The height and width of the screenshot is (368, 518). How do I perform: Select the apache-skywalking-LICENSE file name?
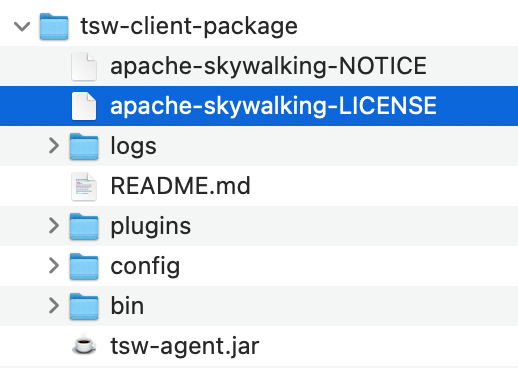[273, 106]
